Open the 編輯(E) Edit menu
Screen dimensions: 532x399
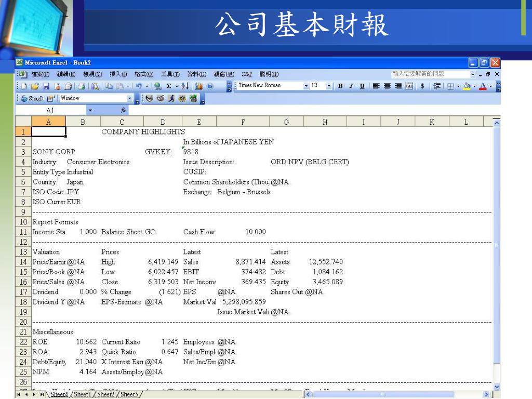pos(66,74)
